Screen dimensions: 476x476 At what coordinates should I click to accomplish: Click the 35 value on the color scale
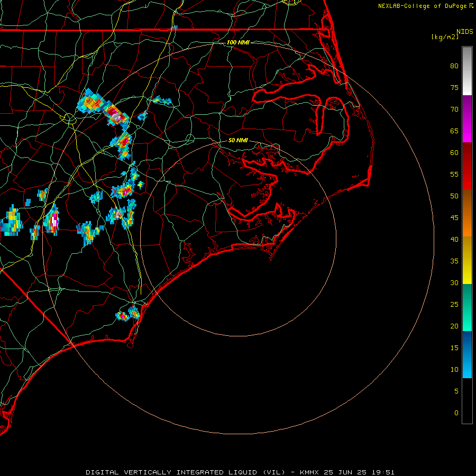pos(454,261)
